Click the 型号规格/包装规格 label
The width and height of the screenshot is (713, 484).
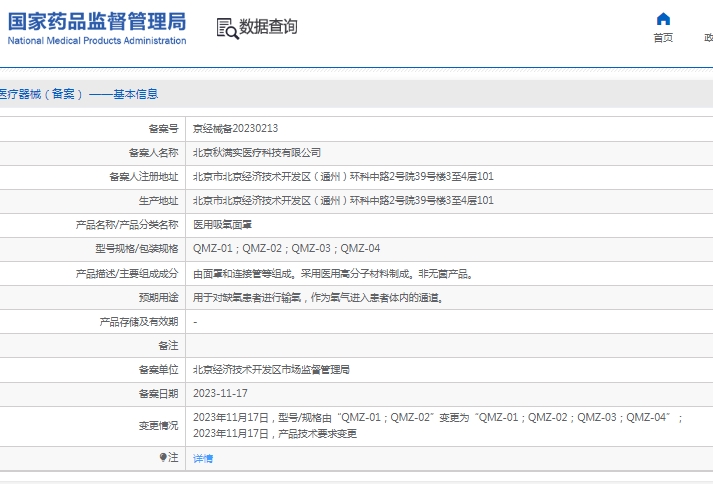(137, 249)
